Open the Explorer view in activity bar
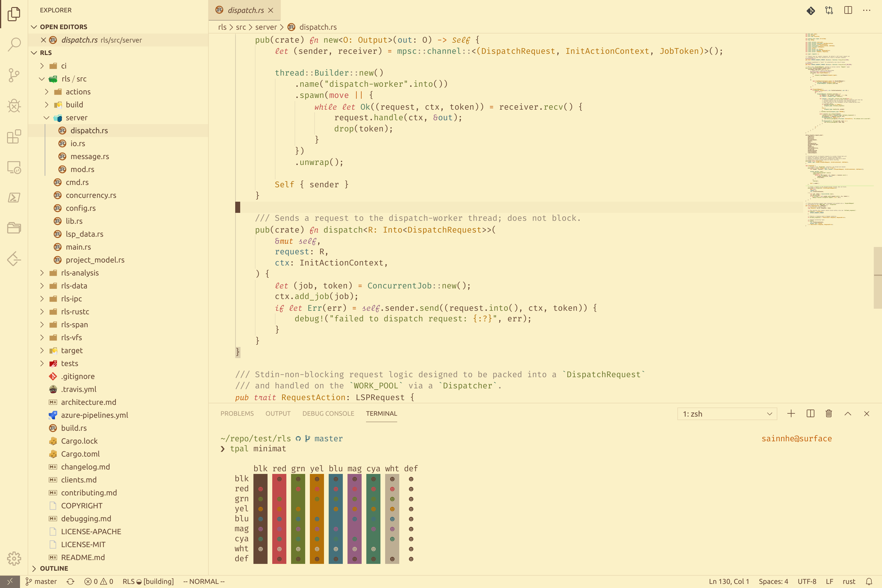This screenshot has height=588, width=882. [14, 14]
